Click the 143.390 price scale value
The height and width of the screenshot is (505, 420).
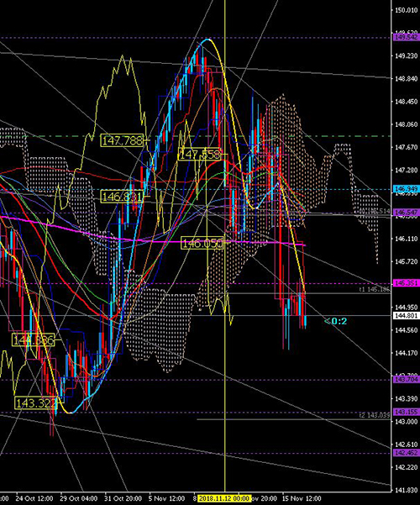[407, 399]
